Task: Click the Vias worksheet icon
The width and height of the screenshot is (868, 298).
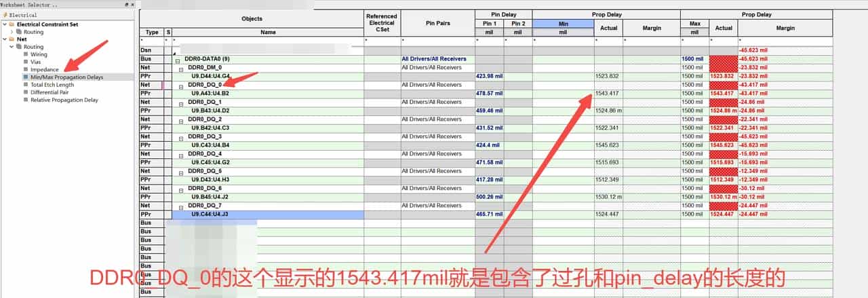Action: [25, 62]
